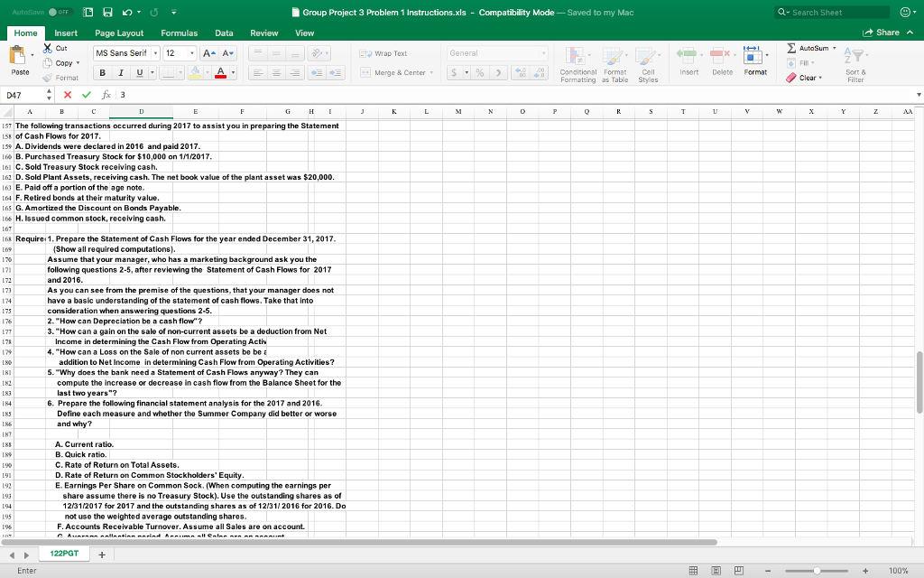Decrease font size with smaller A icon

tap(228, 53)
